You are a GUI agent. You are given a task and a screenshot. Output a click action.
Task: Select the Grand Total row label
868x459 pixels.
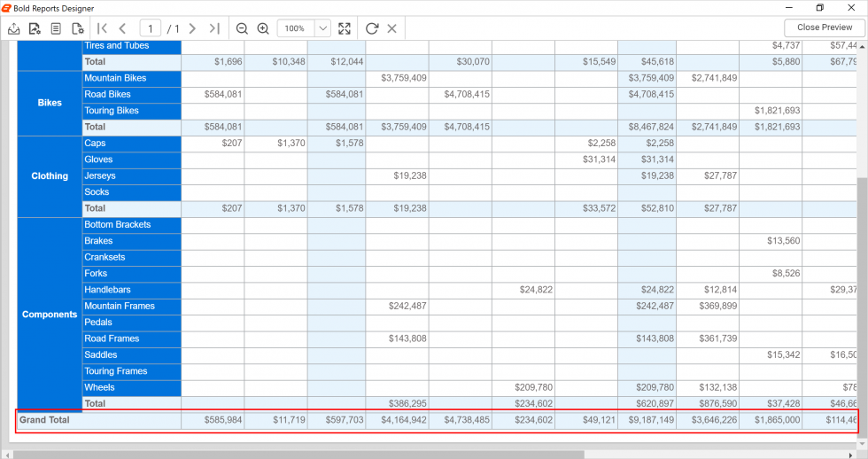44,420
